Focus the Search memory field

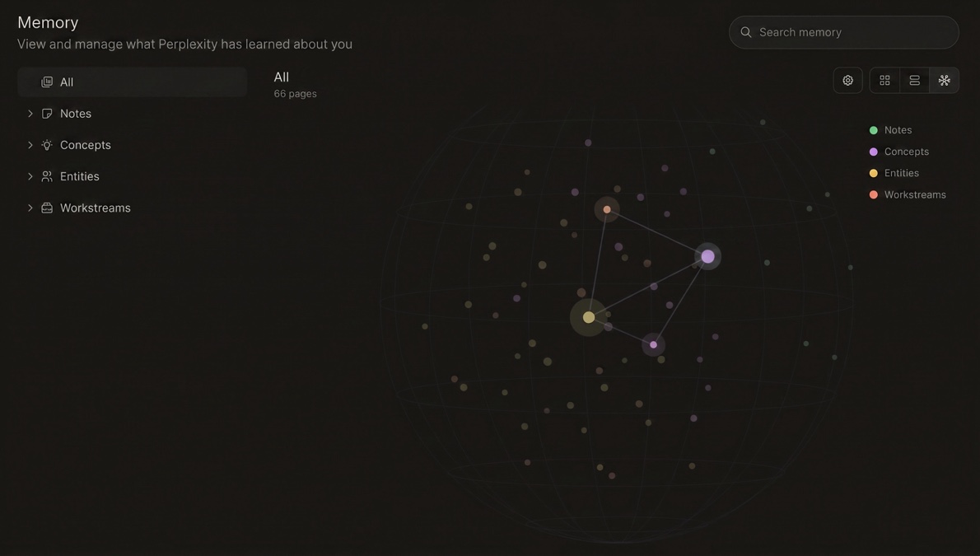coord(844,32)
